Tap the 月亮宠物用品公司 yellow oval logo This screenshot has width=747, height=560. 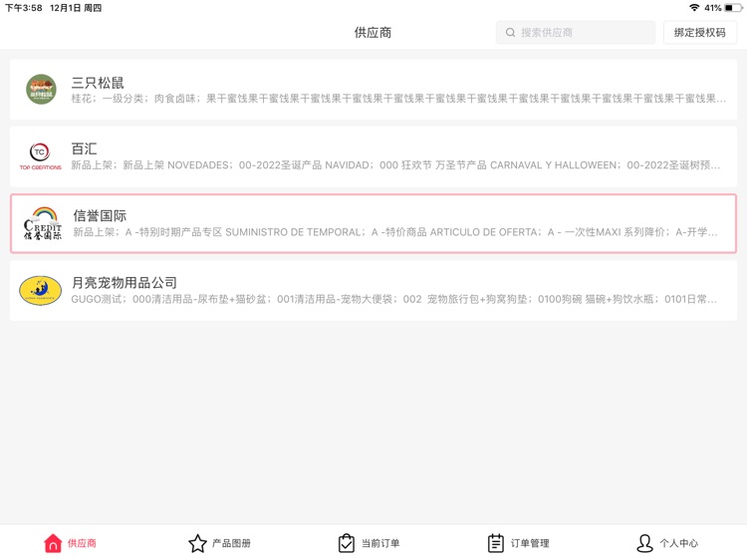click(41, 290)
